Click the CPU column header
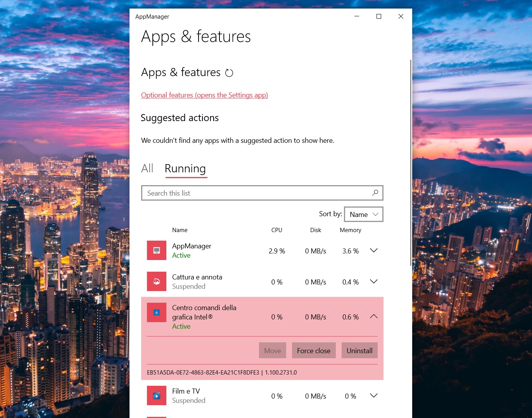532x418 pixels. click(277, 230)
